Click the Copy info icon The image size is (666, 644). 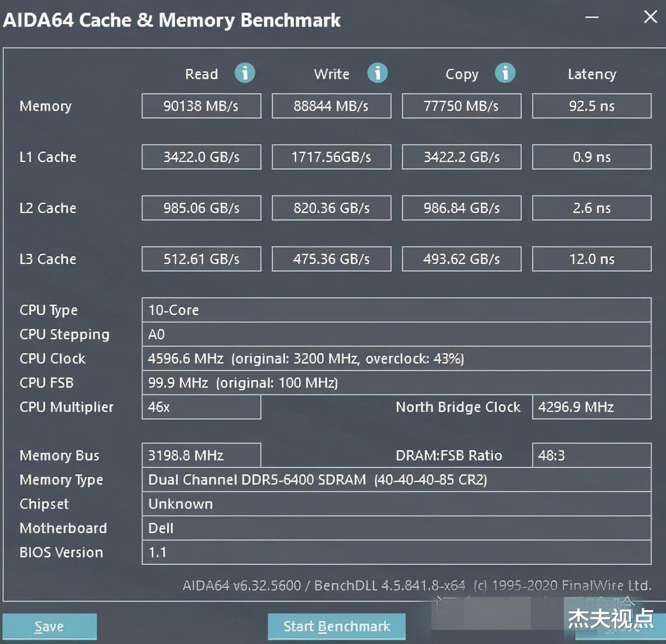click(x=505, y=73)
